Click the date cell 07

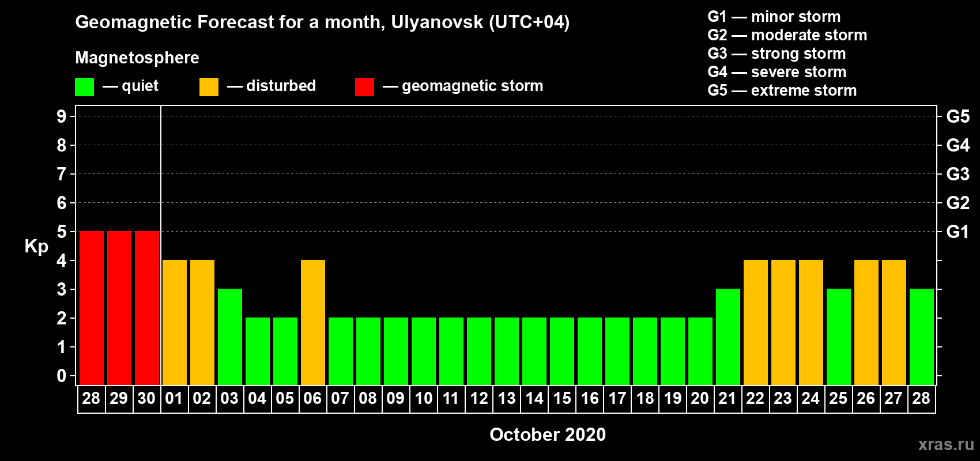click(340, 399)
